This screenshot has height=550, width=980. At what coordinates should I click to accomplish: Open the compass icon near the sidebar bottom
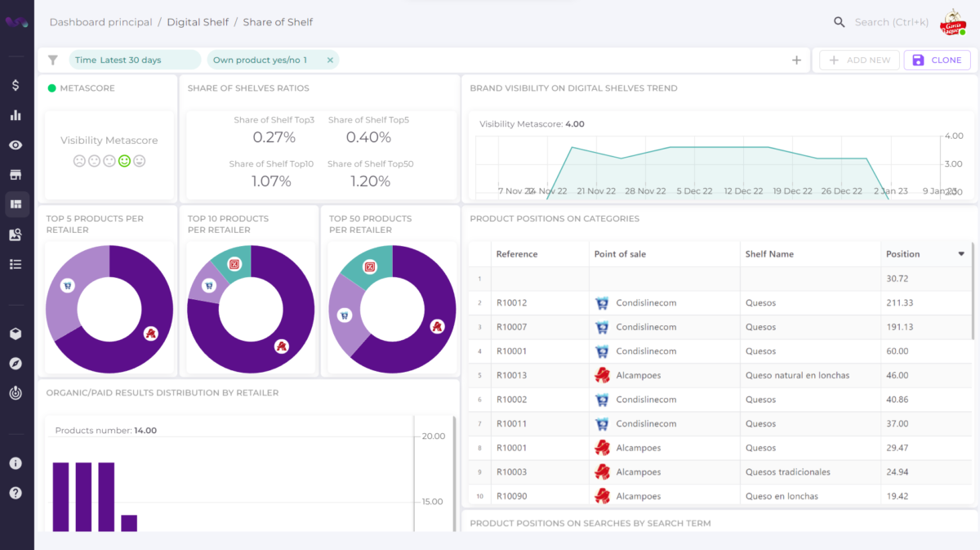click(16, 363)
